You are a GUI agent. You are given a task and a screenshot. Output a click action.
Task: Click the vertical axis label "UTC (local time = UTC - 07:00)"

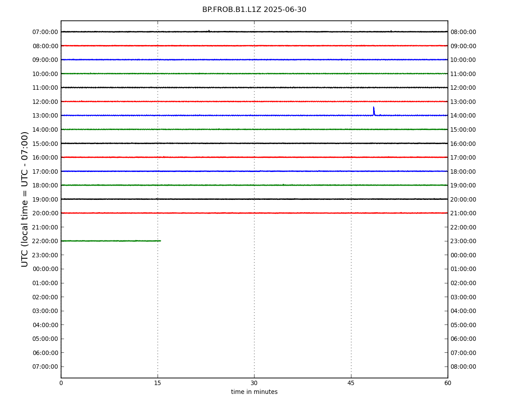click(25, 199)
